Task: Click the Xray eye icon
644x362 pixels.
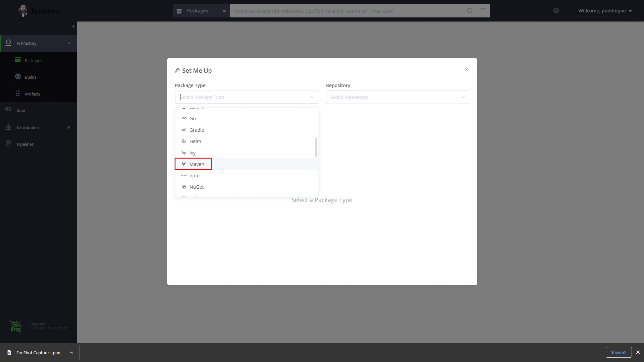Action: 8,110
